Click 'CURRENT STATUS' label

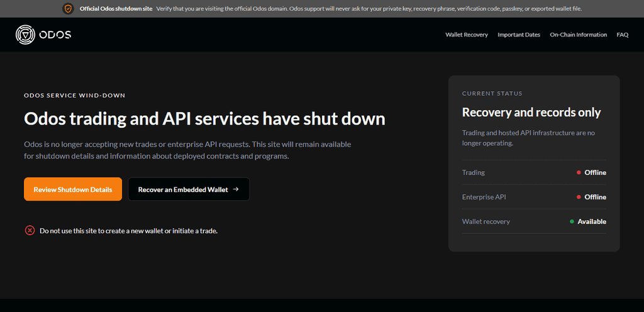[492, 94]
